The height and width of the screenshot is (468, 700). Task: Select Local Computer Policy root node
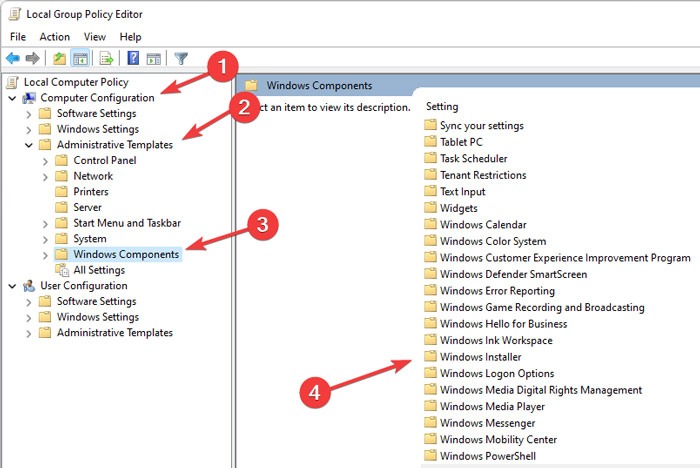pos(76,82)
